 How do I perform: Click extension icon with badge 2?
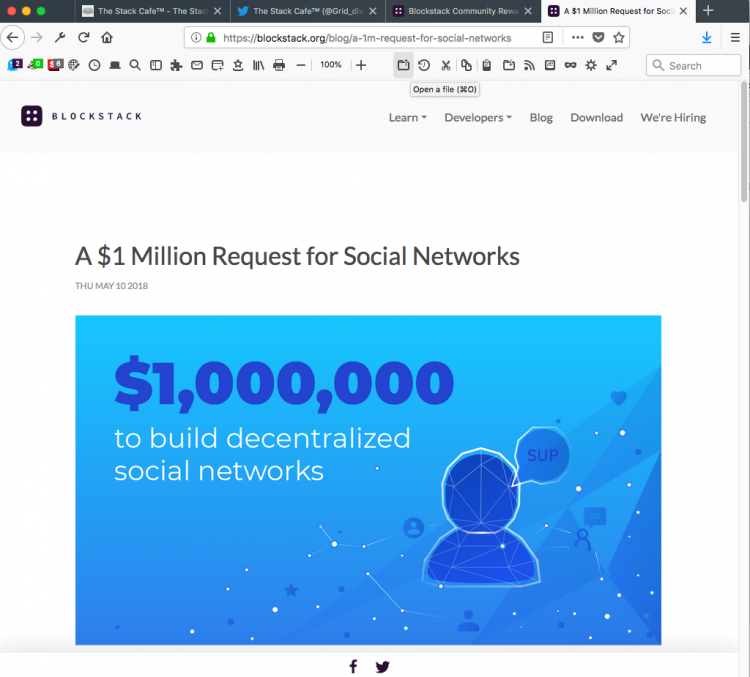pyautogui.click(x=15, y=65)
